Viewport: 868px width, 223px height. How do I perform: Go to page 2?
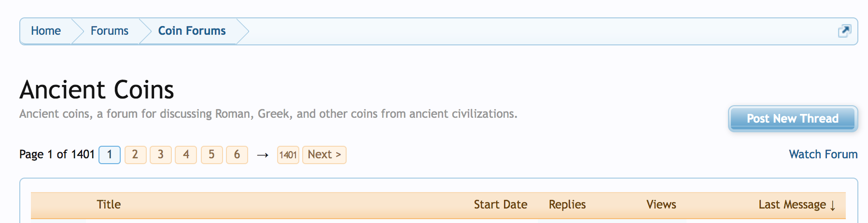[x=135, y=155]
